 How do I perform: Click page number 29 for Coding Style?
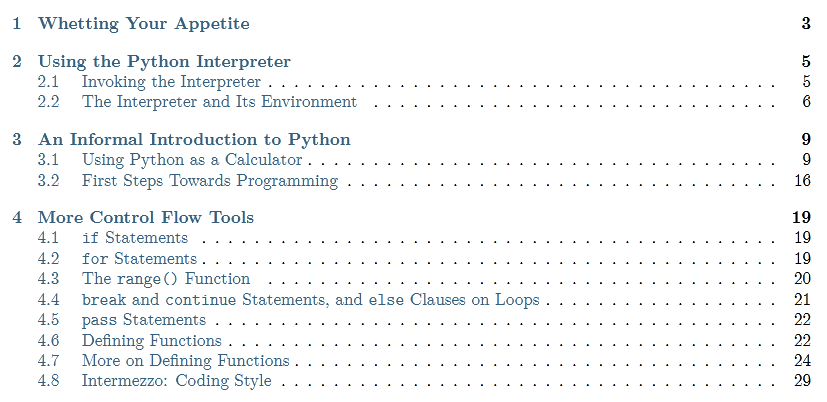pos(801,381)
